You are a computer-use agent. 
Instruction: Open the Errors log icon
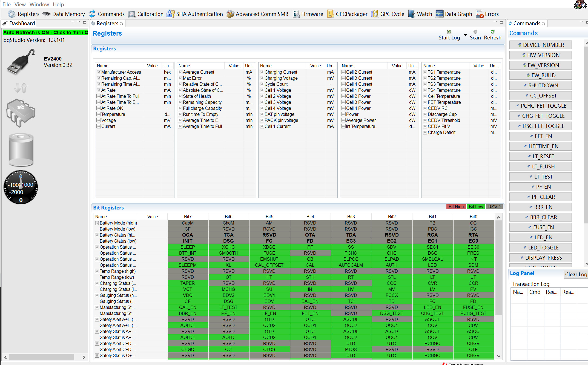(480, 14)
